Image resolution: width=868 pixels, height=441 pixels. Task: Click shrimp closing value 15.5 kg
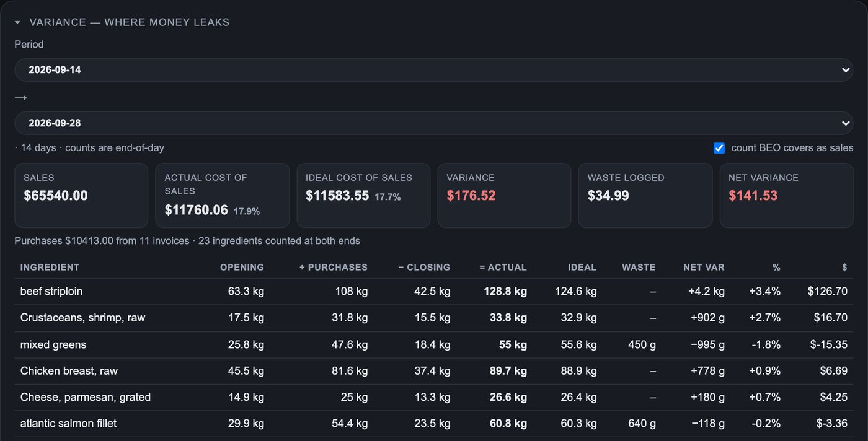[x=433, y=318]
